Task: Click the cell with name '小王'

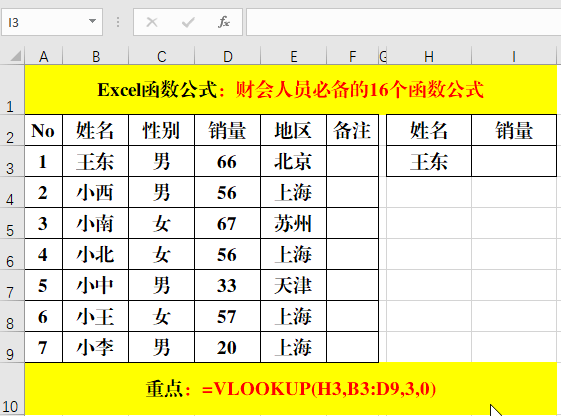Action: [96, 316]
